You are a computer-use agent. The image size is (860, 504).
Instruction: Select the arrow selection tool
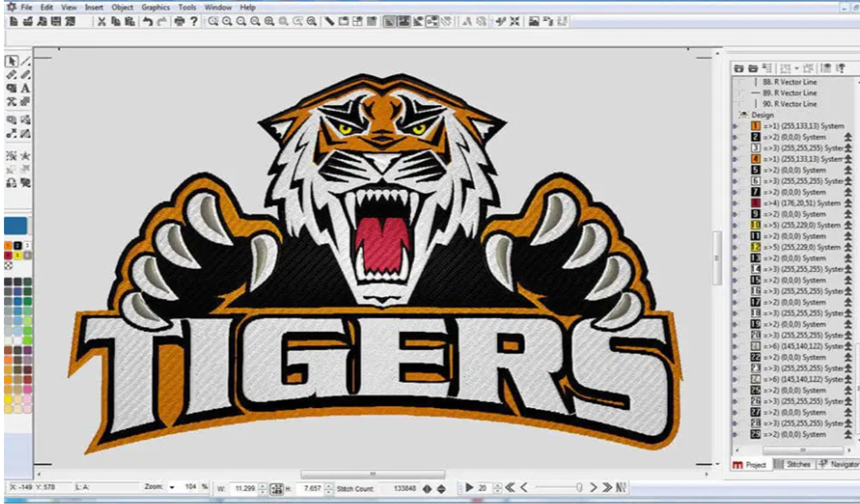click(x=11, y=61)
